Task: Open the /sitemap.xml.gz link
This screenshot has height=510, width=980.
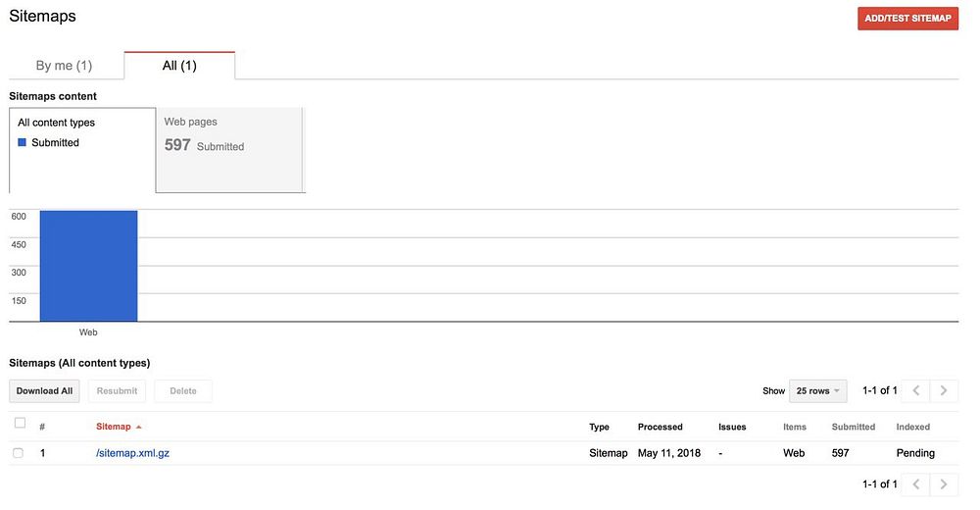Action: 132,453
